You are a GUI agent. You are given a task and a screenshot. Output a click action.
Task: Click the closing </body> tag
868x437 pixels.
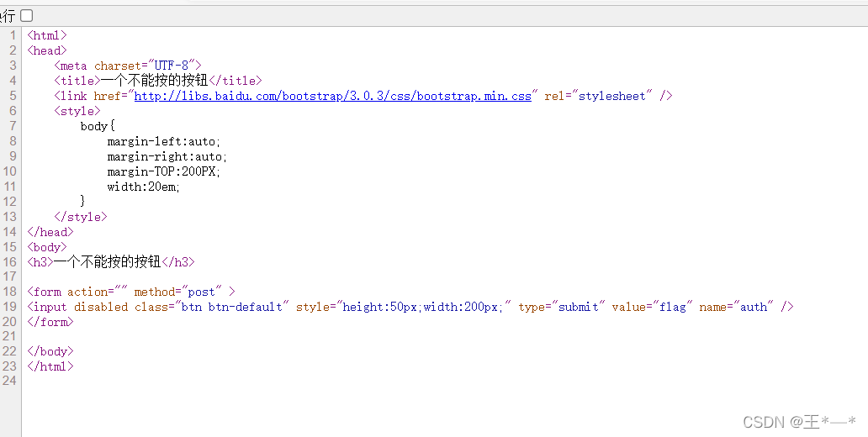tap(50, 351)
